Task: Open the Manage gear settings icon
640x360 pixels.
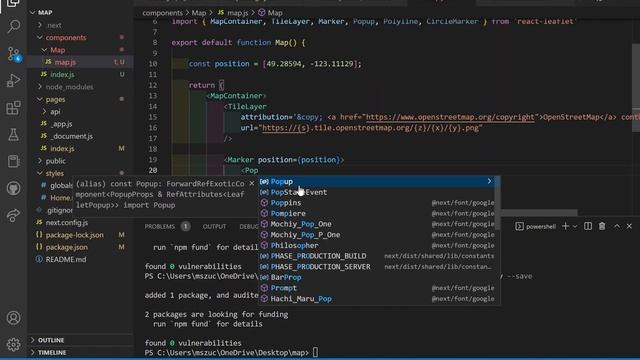Action: 13,344
